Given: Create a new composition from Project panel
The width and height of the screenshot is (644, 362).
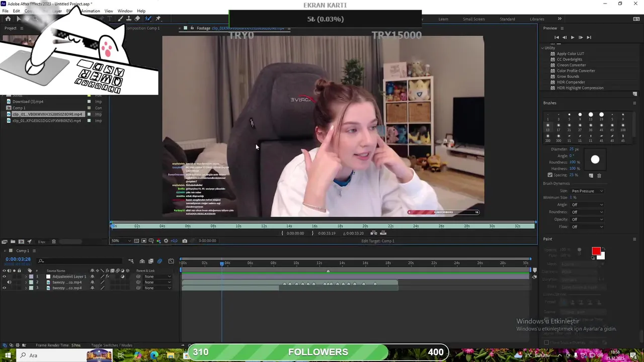Looking at the screenshot, I should point(21,242).
